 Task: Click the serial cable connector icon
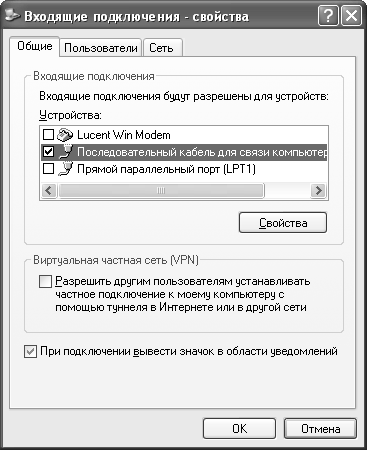tap(65, 152)
